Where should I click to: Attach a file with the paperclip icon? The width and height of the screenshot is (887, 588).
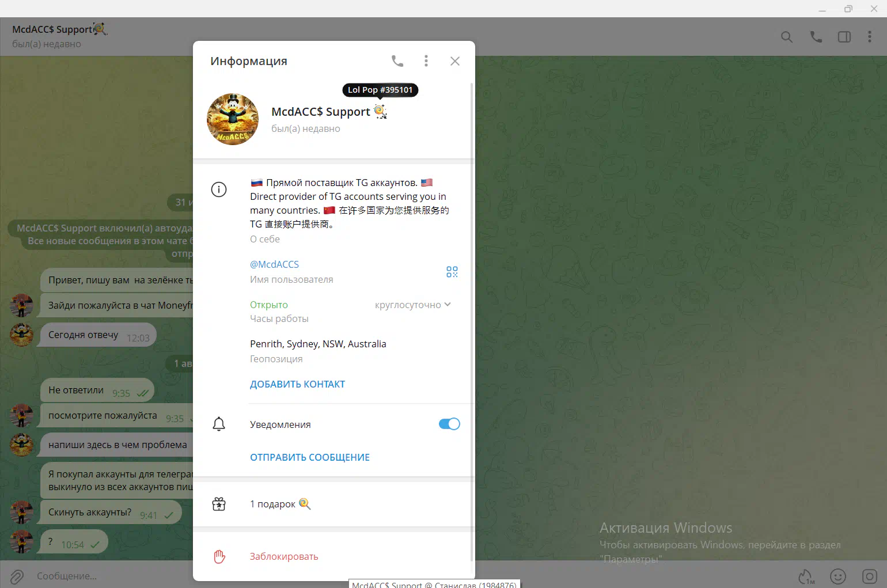tap(17, 576)
